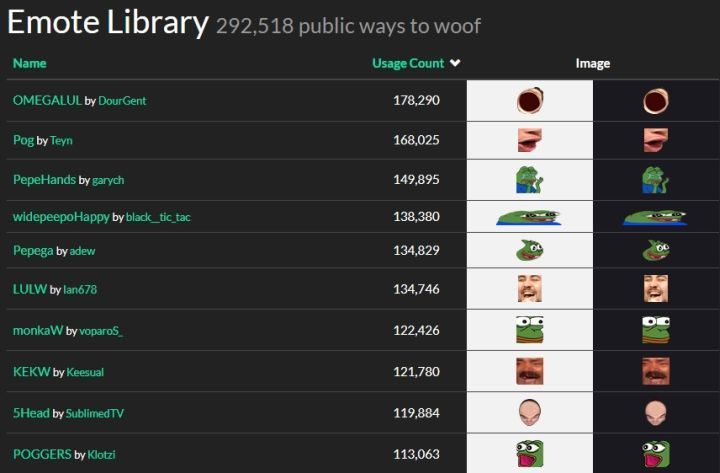
Task: Click Pog emote image on dark background
Action: point(656,140)
